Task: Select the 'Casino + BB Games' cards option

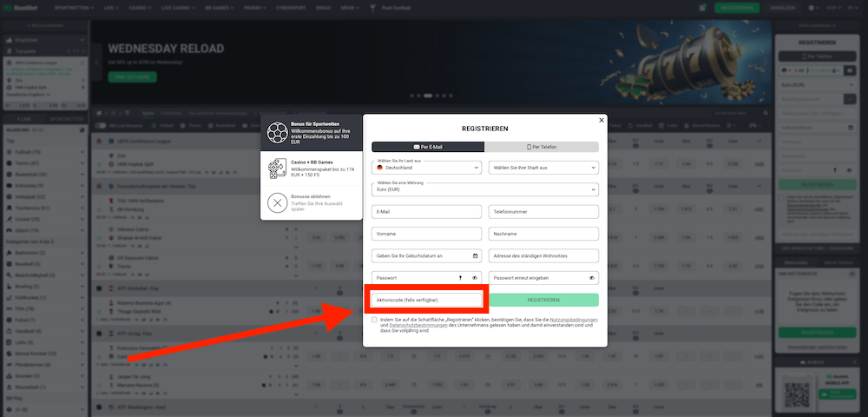Action: point(312,169)
